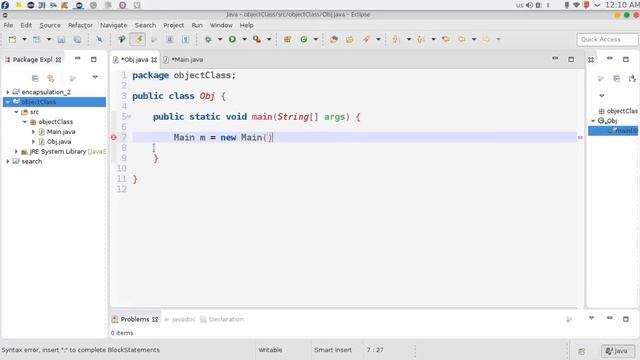Navigate Back with the yellow arrow icon
Image resolution: width=640 pixels, height=360 pixels.
[x=462, y=39]
